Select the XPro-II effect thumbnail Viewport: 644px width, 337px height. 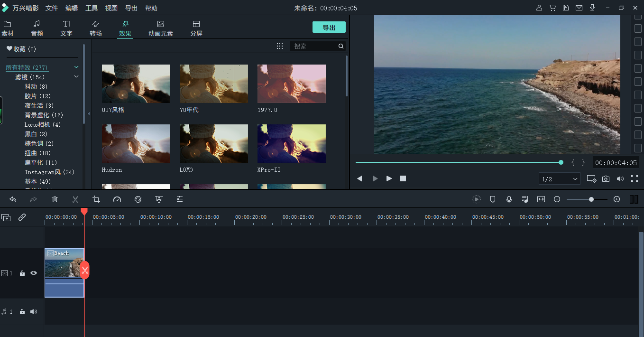tap(291, 143)
